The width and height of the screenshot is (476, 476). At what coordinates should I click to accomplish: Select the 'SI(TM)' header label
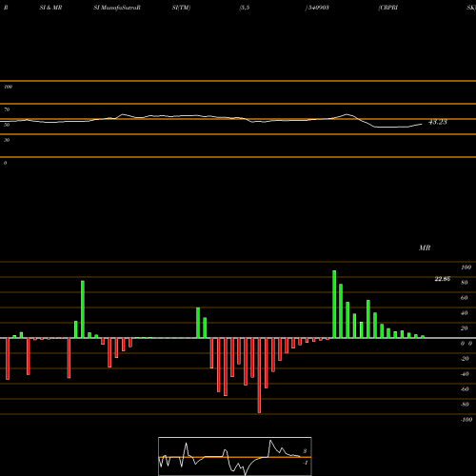point(181,8)
